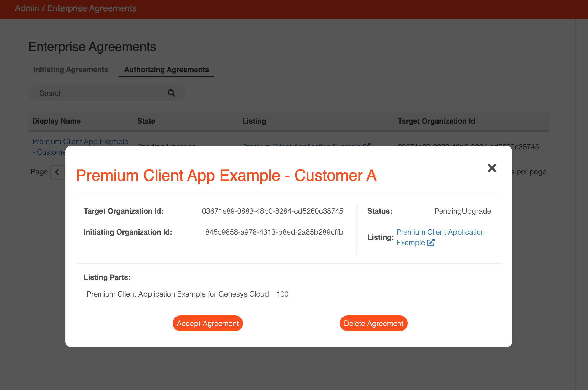Click the Enterprise Agreements page heading
Image resolution: width=588 pixels, height=390 pixels.
[x=92, y=47]
